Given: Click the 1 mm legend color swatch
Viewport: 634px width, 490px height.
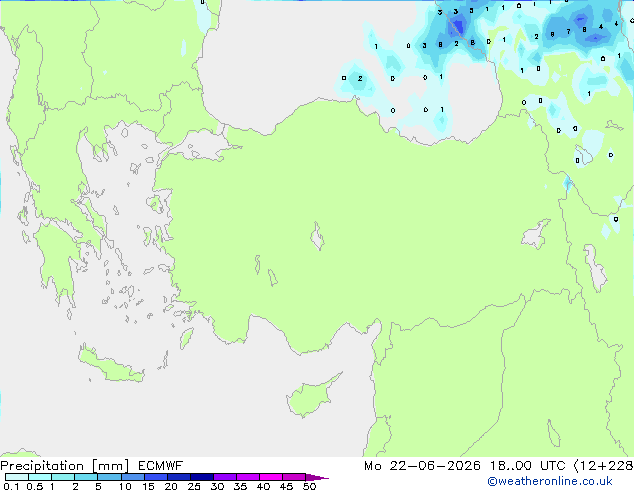Looking at the screenshot, I should pyautogui.click(x=63, y=477).
